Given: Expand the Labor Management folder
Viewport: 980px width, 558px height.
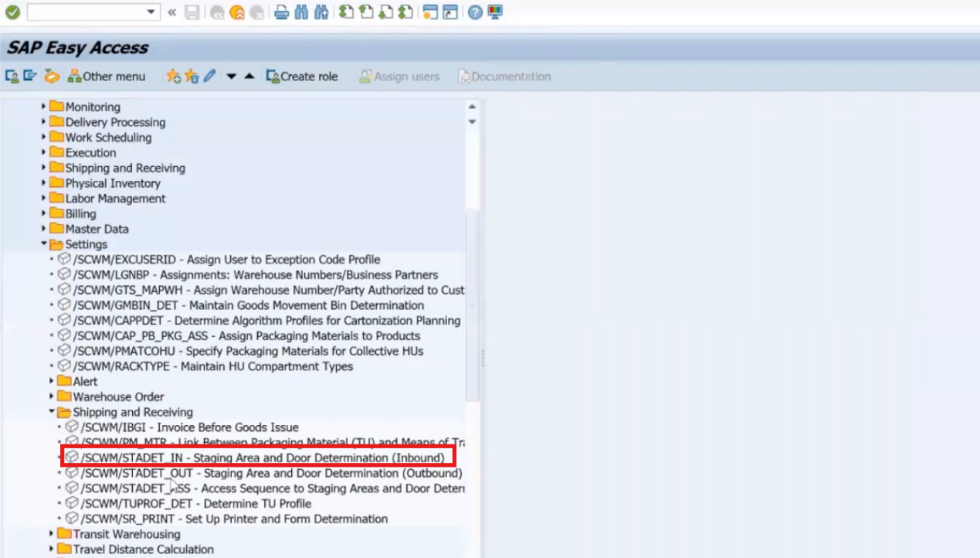Looking at the screenshot, I should pos(44,199).
